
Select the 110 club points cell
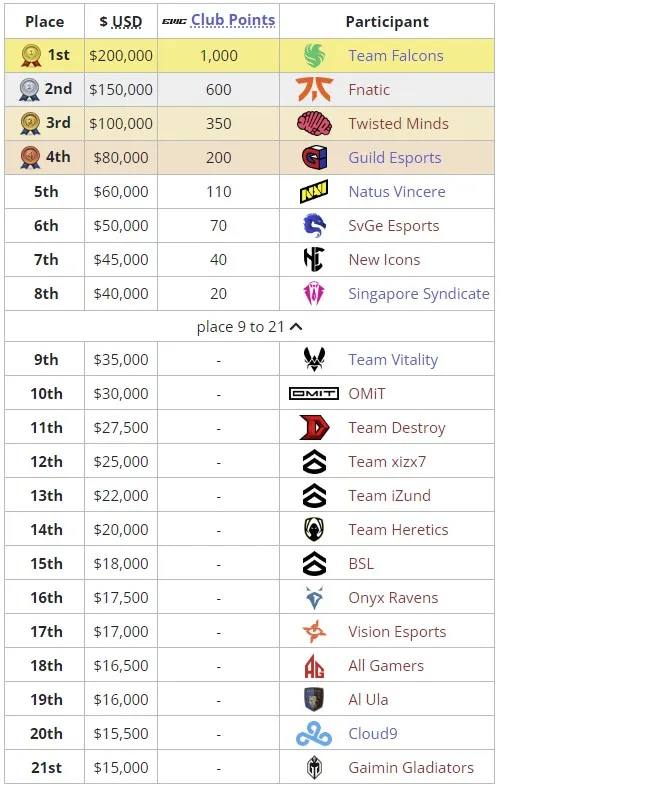pos(219,192)
